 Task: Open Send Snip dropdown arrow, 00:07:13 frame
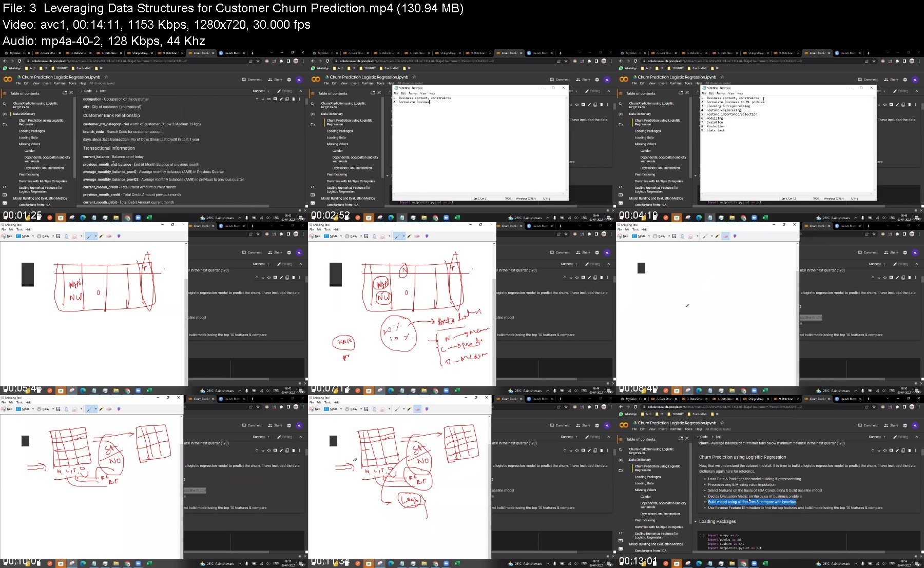[x=390, y=236]
